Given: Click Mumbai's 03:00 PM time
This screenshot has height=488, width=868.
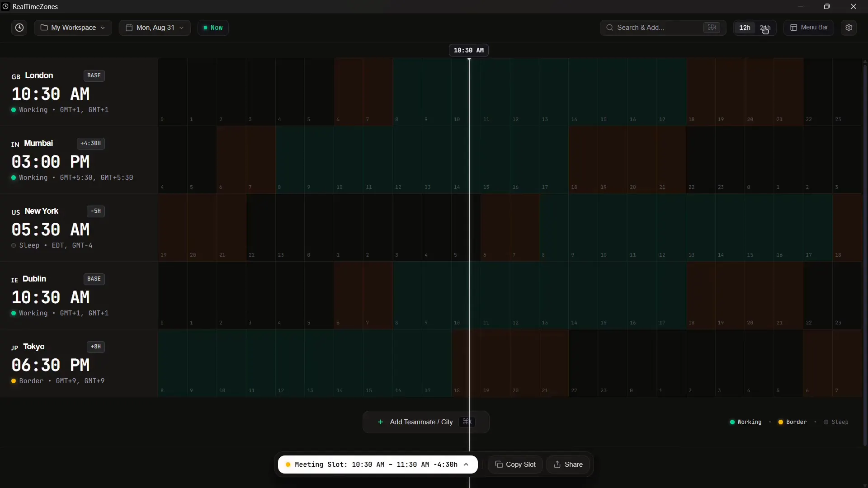Looking at the screenshot, I should pos(51,162).
